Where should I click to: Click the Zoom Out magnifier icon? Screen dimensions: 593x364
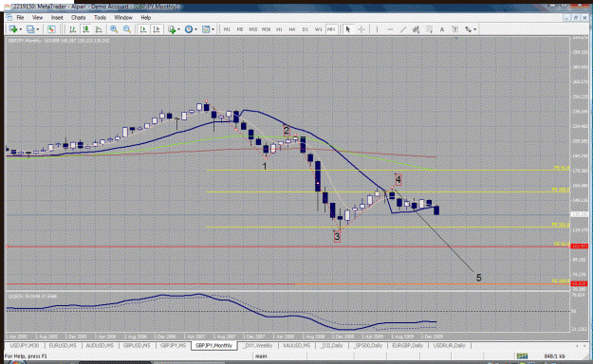click(127, 29)
